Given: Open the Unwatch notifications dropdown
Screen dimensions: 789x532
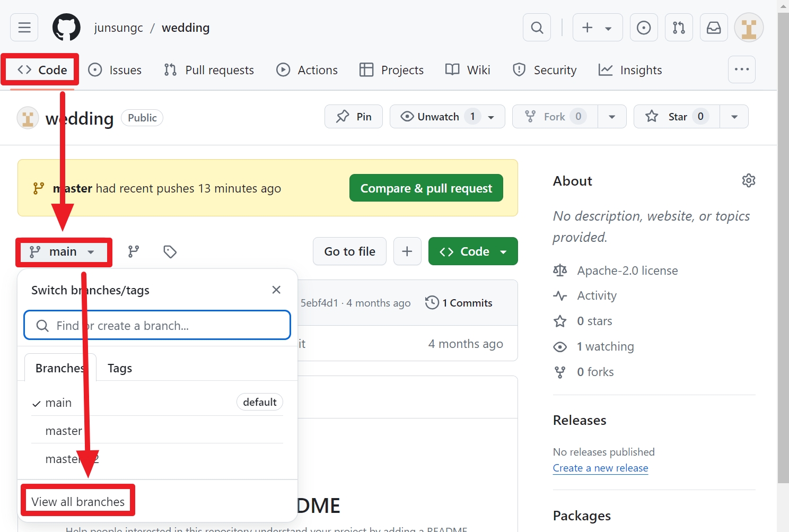Looking at the screenshot, I should pos(448,117).
